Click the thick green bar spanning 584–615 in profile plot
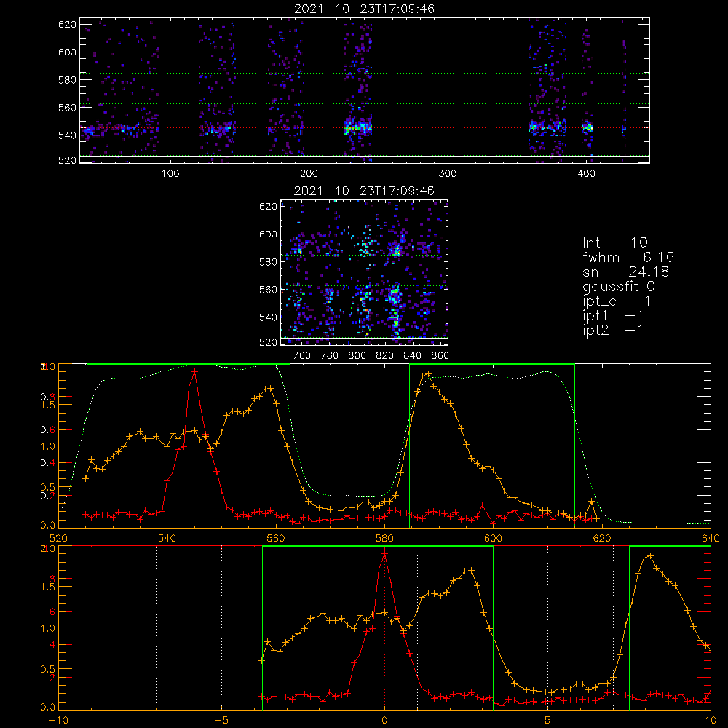 point(492,364)
